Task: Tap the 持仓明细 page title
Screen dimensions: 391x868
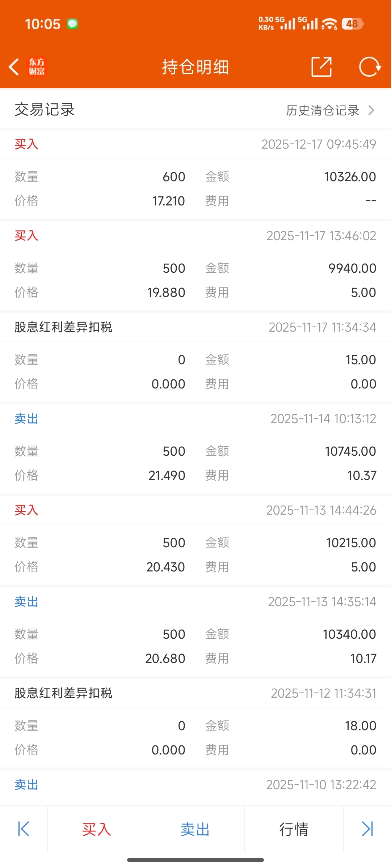Action: click(195, 67)
